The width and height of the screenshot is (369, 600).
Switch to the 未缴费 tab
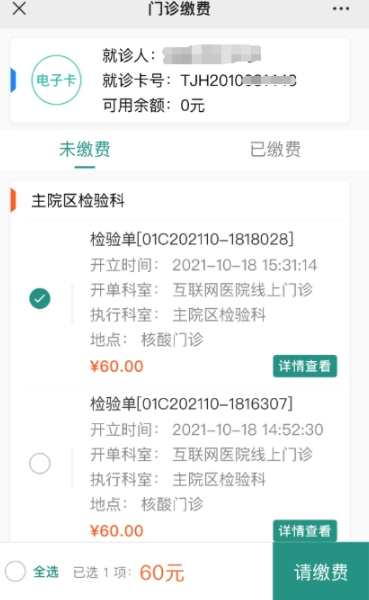85,149
